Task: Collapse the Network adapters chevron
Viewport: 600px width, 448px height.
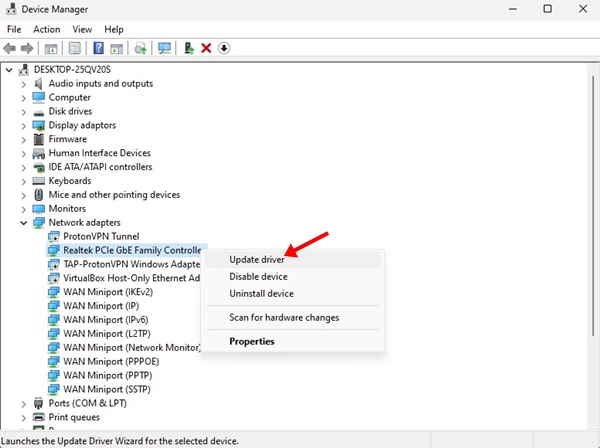Action: pyautogui.click(x=24, y=223)
